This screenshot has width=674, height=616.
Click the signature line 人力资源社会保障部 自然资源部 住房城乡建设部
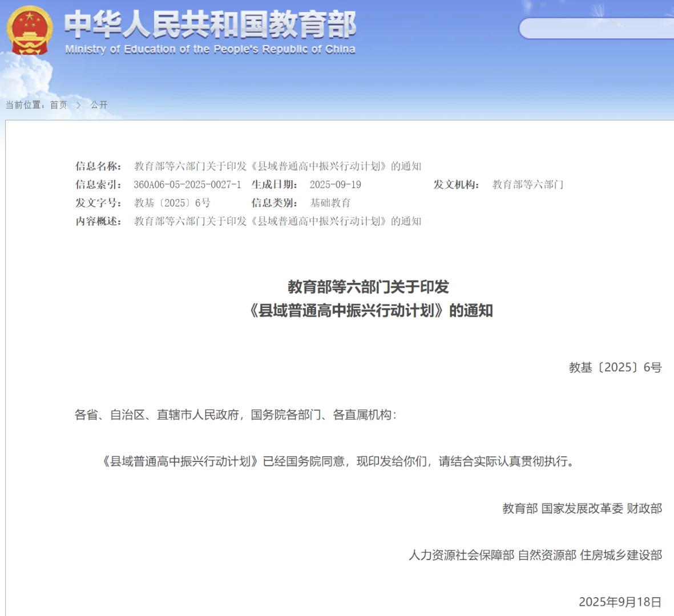pos(535,555)
